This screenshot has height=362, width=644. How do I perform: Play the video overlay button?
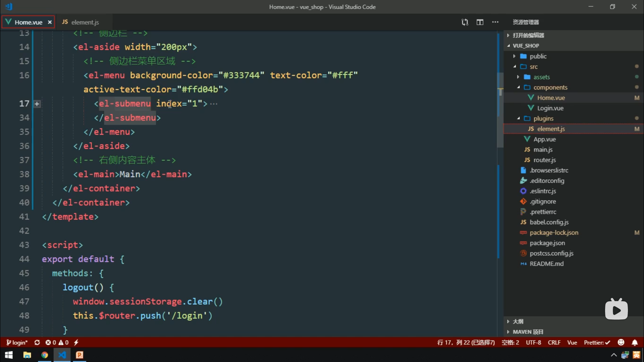tap(616, 310)
